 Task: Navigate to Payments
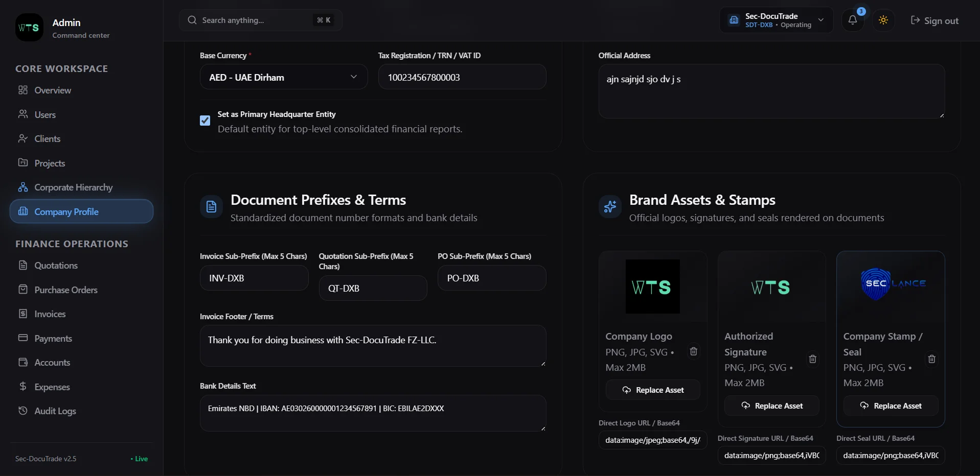pos(82,339)
